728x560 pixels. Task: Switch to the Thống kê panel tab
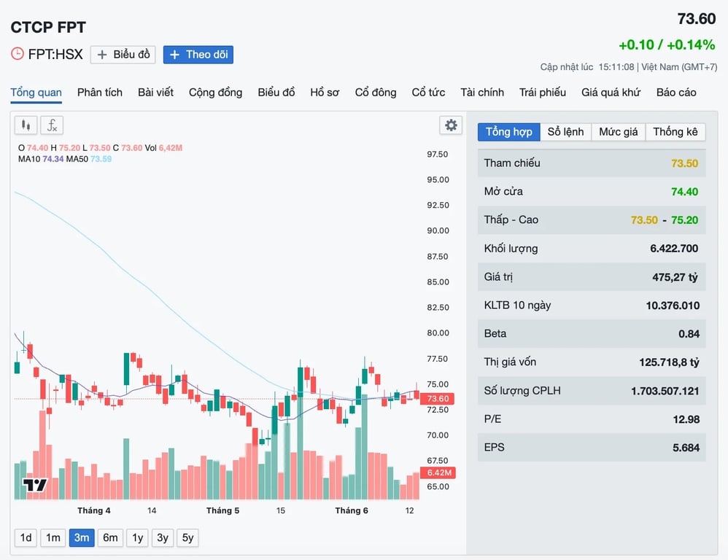click(675, 132)
